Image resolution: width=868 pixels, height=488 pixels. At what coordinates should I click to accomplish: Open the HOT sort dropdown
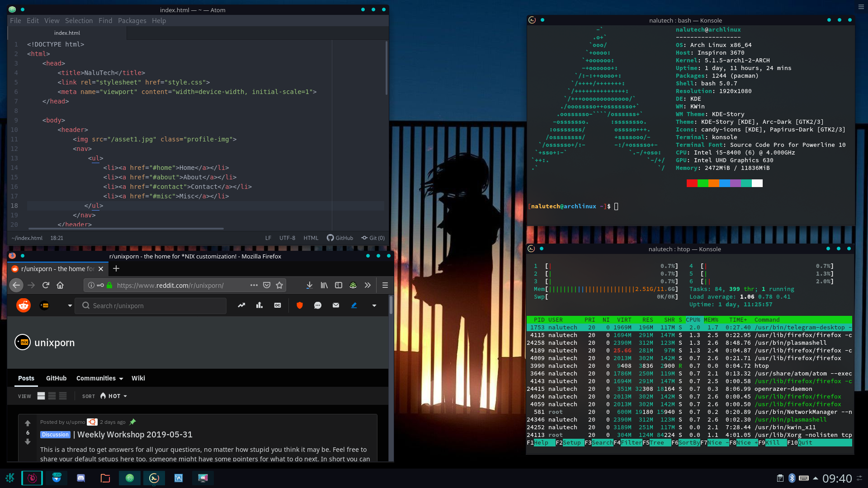click(x=113, y=396)
